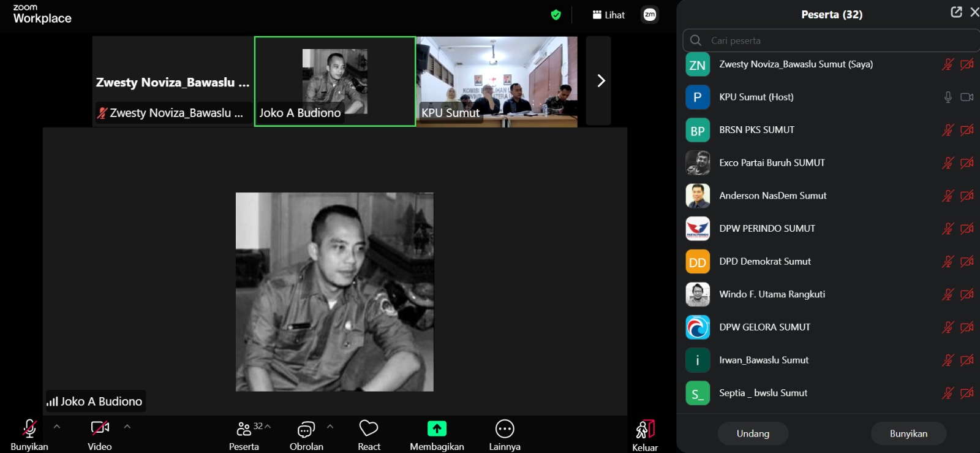The image size is (980, 453).
Task: Click camera-off icon for BRSN PKS SUMUT
Action: click(967, 130)
